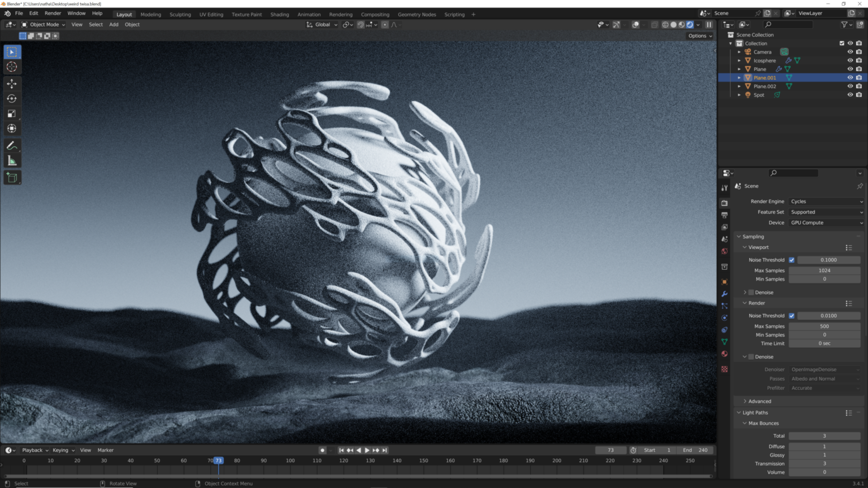Toggle visibility of the Spot light
The height and width of the screenshot is (488, 868).
point(850,94)
